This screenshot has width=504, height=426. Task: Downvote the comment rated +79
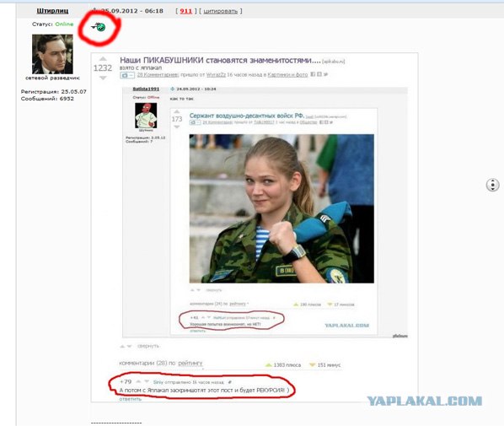pos(147,381)
